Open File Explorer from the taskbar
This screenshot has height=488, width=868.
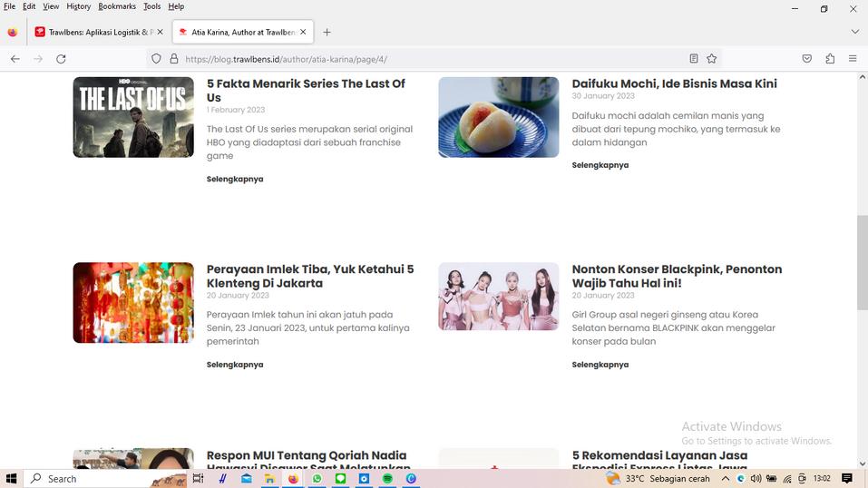pos(269,479)
